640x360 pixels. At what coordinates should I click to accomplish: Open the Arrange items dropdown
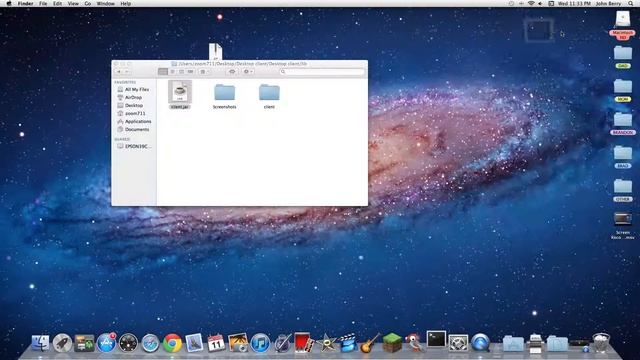(204, 71)
